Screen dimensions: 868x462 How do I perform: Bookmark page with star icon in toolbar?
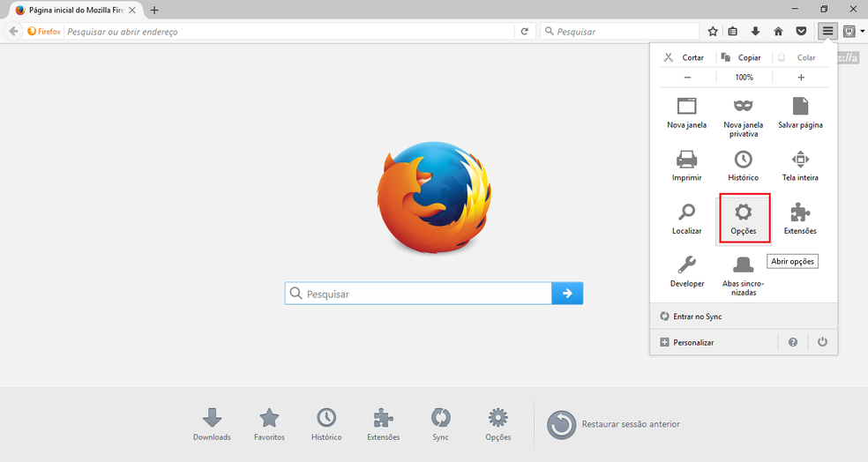pyautogui.click(x=713, y=32)
